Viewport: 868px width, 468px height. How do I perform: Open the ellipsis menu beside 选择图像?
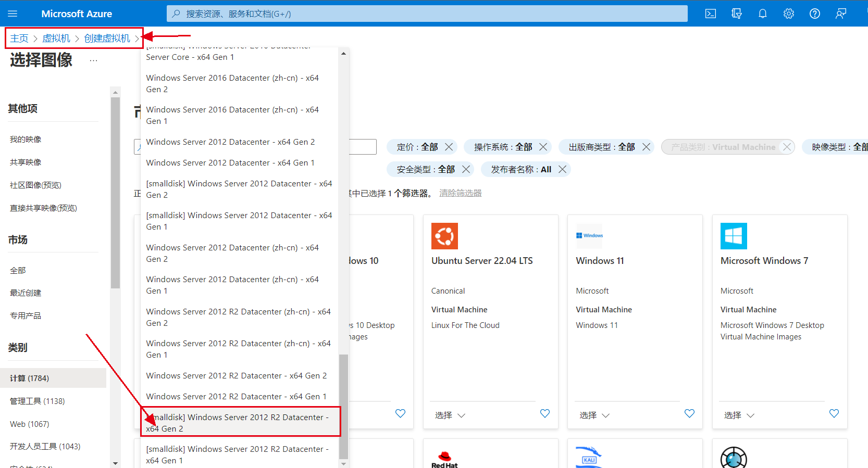point(93,60)
